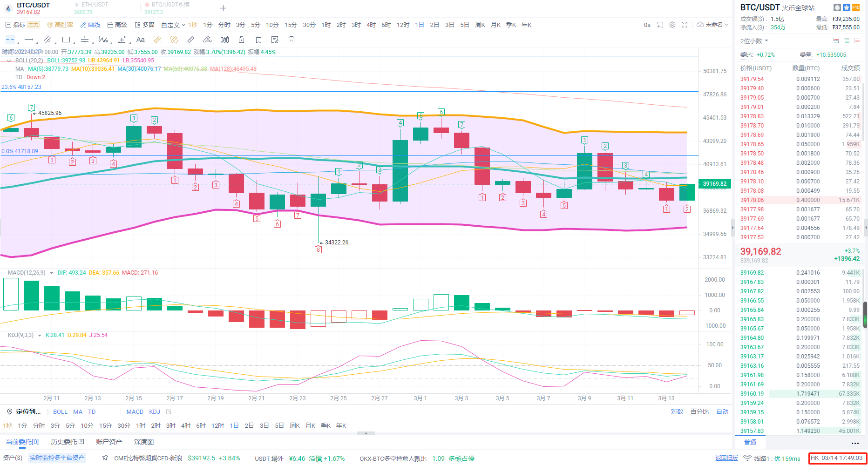Viewport: 868px width, 465px height.
Task: Open order book more options ellipsis
Action: 855,443
